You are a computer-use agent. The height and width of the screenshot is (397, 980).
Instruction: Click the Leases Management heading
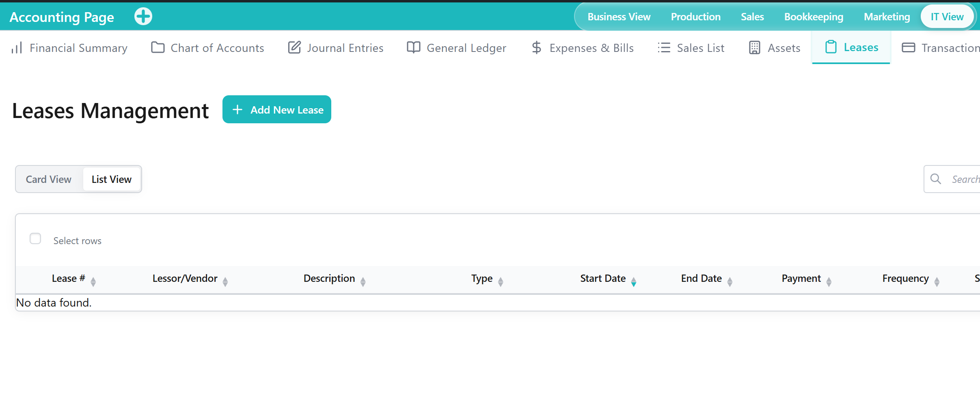pyautogui.click(x=110, y=111)
